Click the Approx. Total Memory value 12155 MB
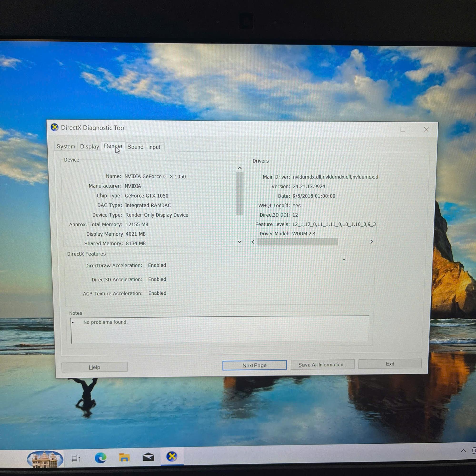Screen dimensions: 476x476 click(137, 224)
